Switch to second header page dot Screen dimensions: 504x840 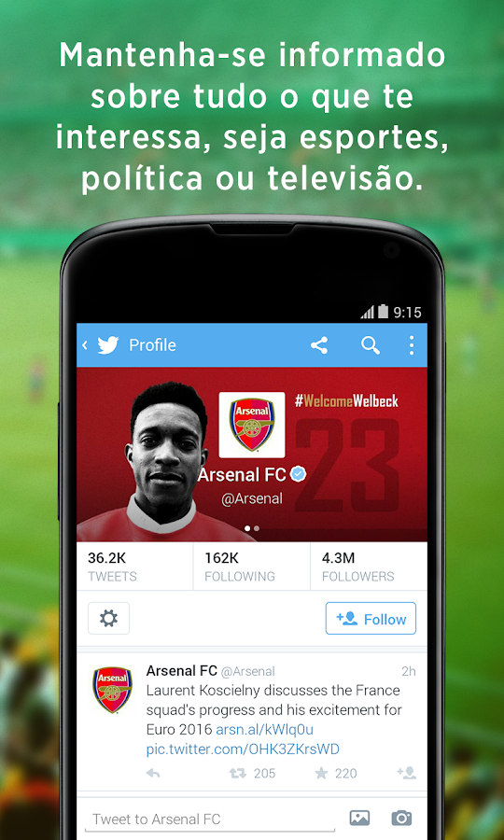[x=257, y=528]
